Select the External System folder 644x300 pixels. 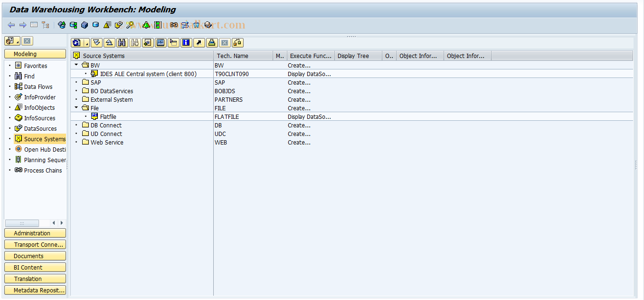107,99
